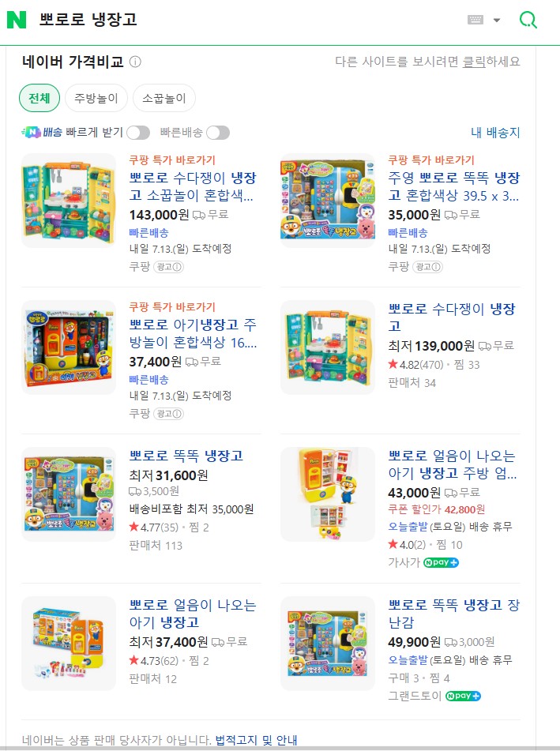Click the 광고 badge on 아기냉장고 listing
Viewport: 560px width, 751px height.
click(168, 414)
